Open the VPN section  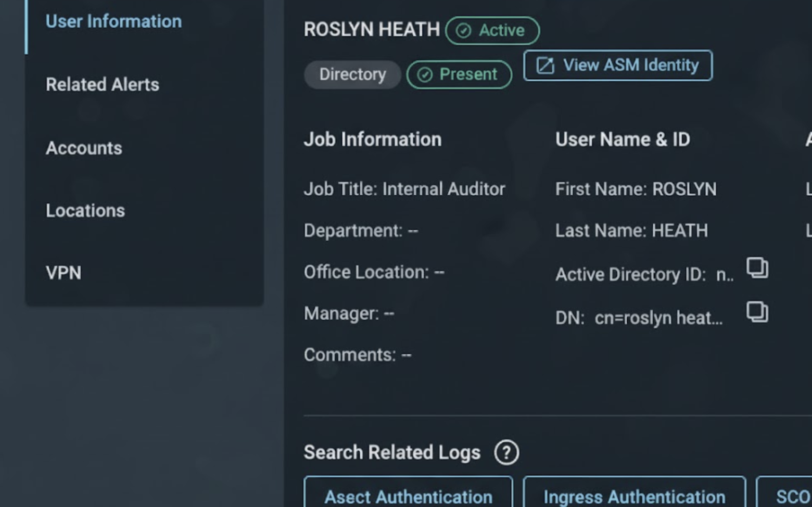(x=63, y=272)
